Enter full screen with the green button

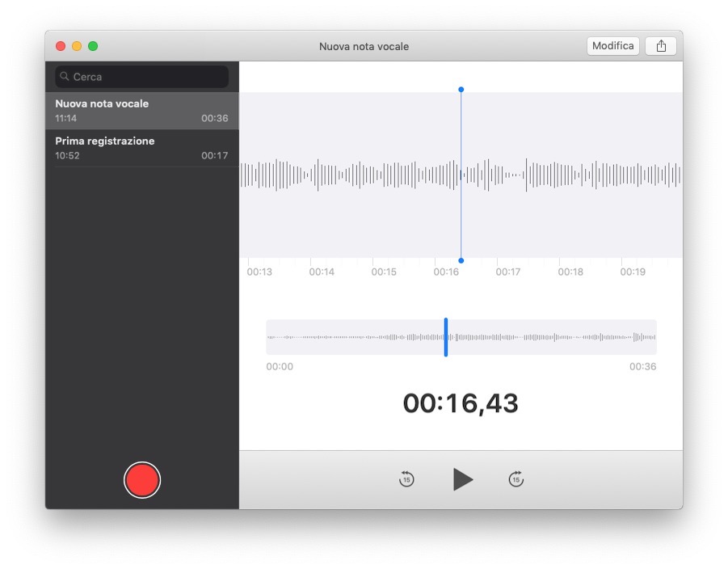coord(93,46)
